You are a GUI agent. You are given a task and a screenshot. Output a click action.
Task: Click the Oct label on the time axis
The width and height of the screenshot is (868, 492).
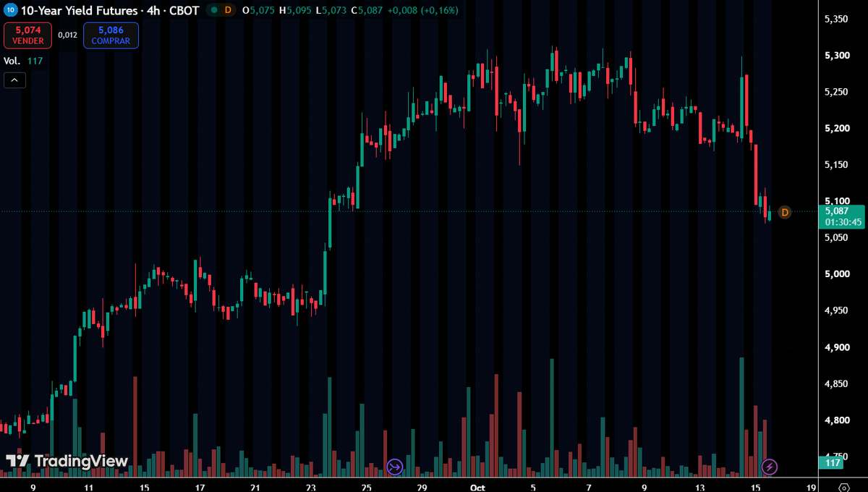(x=477, y=488)
